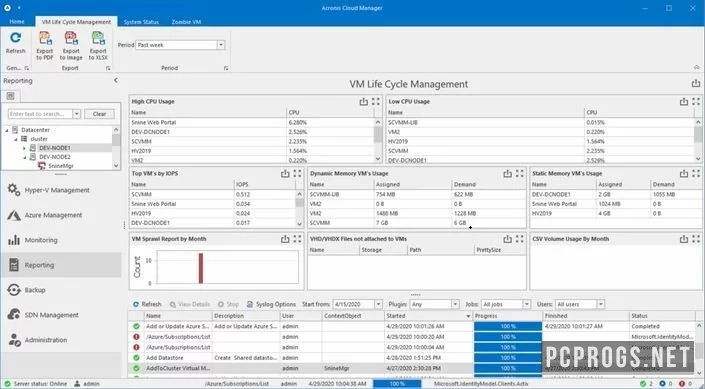Select SCVMM-LIB row in Low CPU Usage
The image size is (705, 389).
[541, 122]
